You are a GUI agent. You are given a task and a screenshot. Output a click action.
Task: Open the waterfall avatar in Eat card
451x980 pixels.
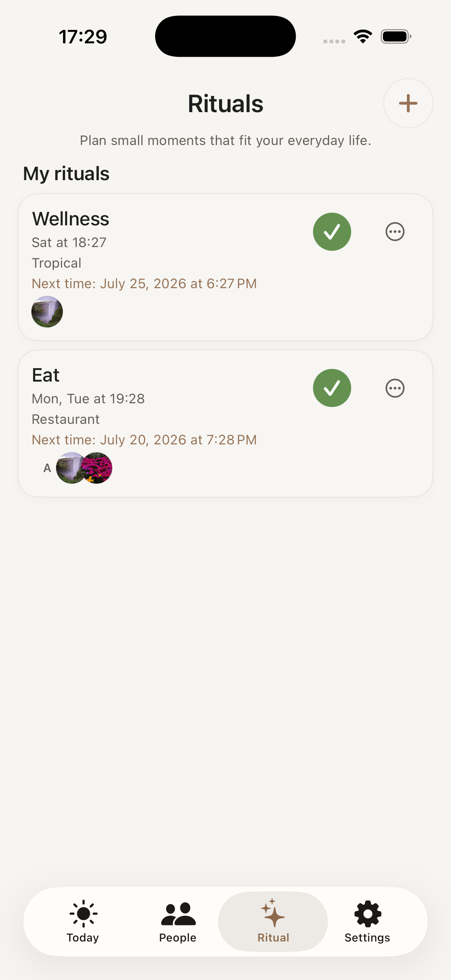click(71, 468)
